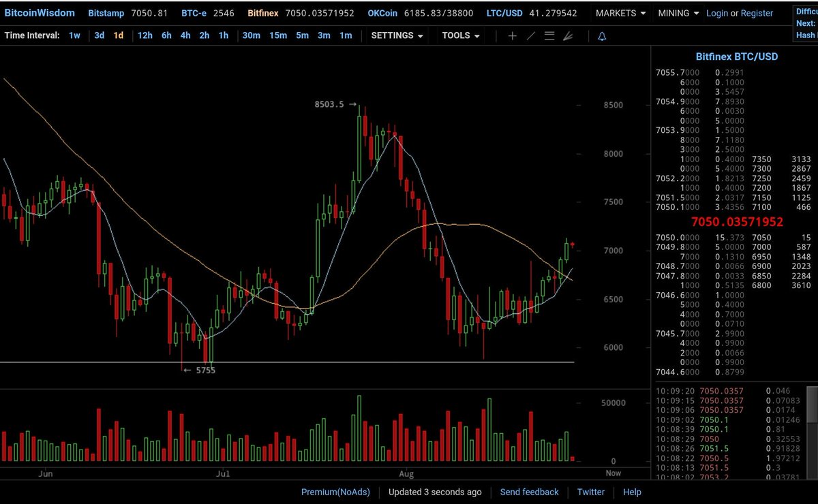
Task: Set time interval to 3d
Action: click(x=100, y=35)
